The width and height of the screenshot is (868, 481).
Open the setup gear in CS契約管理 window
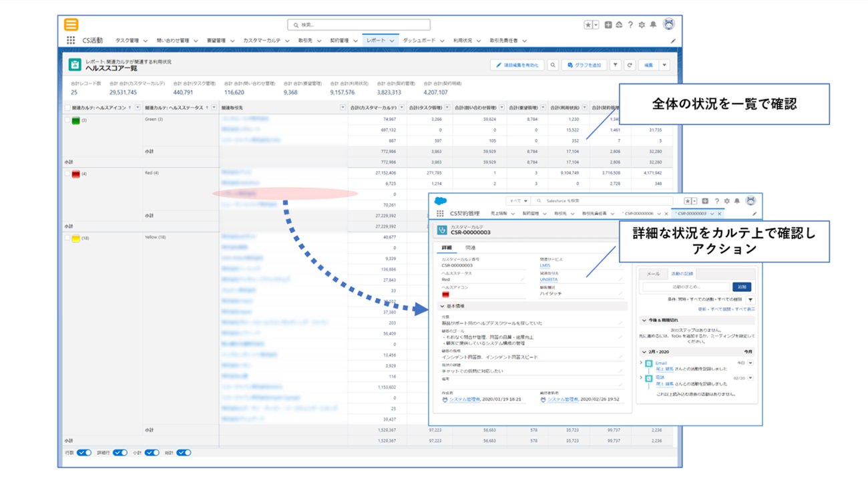tap(727, 200)
